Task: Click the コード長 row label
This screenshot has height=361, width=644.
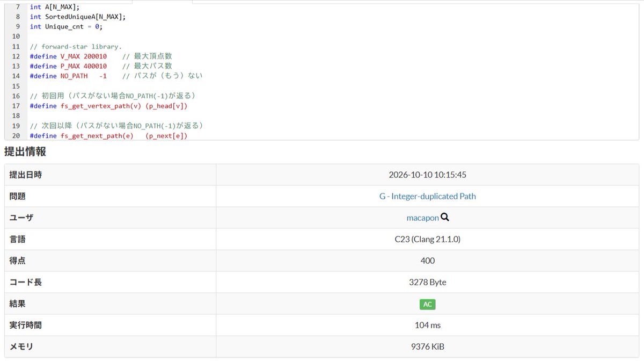Action: click(25, 282)
